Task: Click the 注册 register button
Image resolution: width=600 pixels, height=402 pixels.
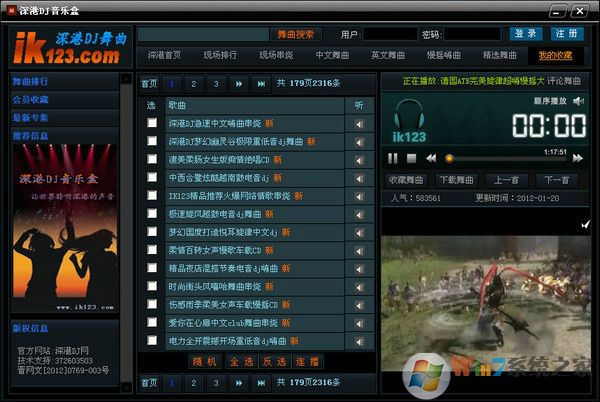Action: (x=567, y=34)
